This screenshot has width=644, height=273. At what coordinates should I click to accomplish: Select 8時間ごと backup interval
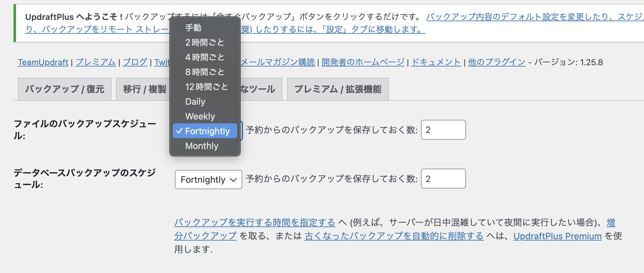point(204,72)
